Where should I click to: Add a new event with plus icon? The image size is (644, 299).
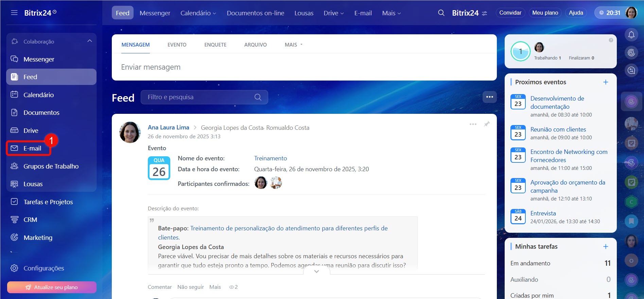(606, 82)
